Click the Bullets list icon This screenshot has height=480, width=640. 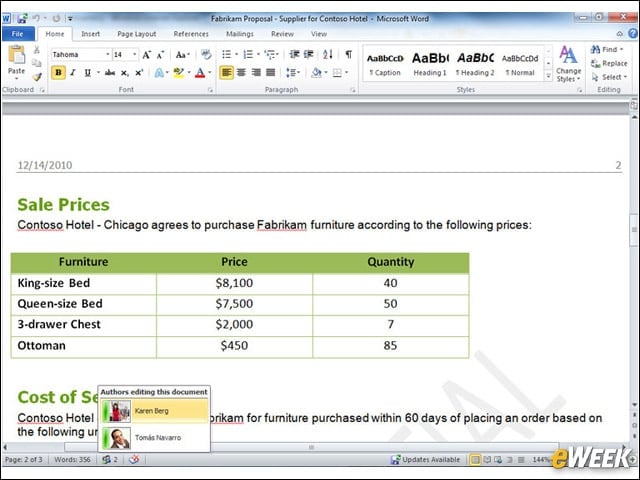(227, 54)
